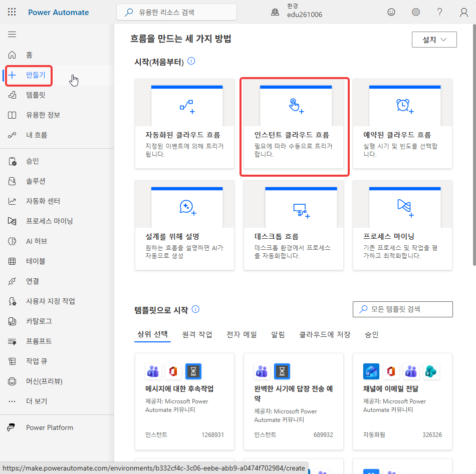Viewport: 476px width, 474px height.
Task: Click the AI 허브 brain icon
Action: tap(12, 241)
